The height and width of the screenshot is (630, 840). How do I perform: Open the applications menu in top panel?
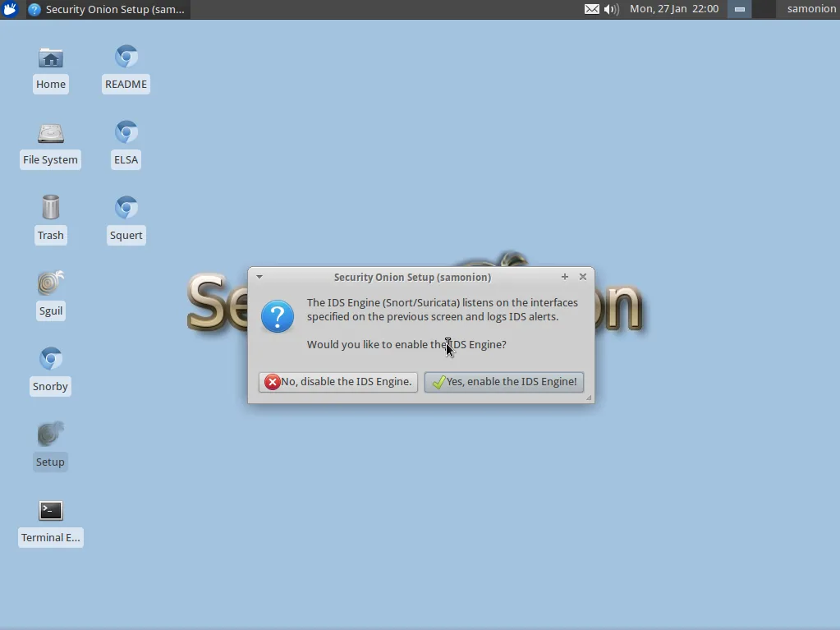pyautogui.click(x=10, y=9)
